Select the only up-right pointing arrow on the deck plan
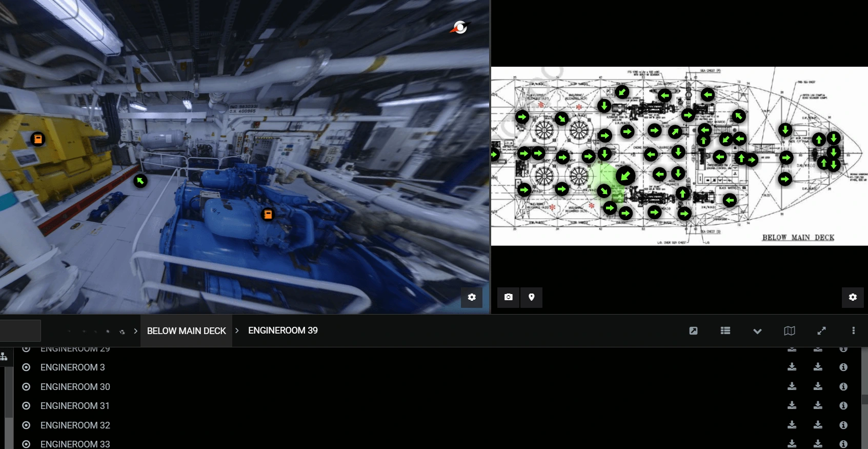868x449 pixels. (675, 132)
